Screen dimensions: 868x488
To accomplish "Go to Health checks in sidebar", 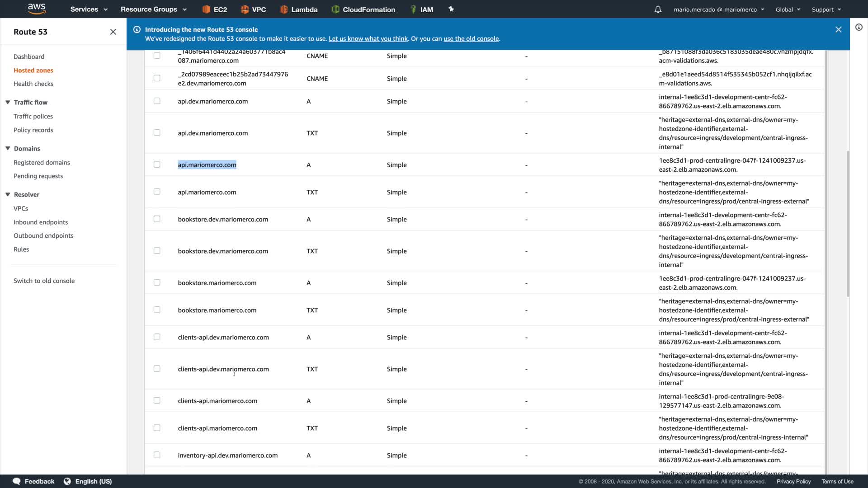I will (x=33, y=84).
